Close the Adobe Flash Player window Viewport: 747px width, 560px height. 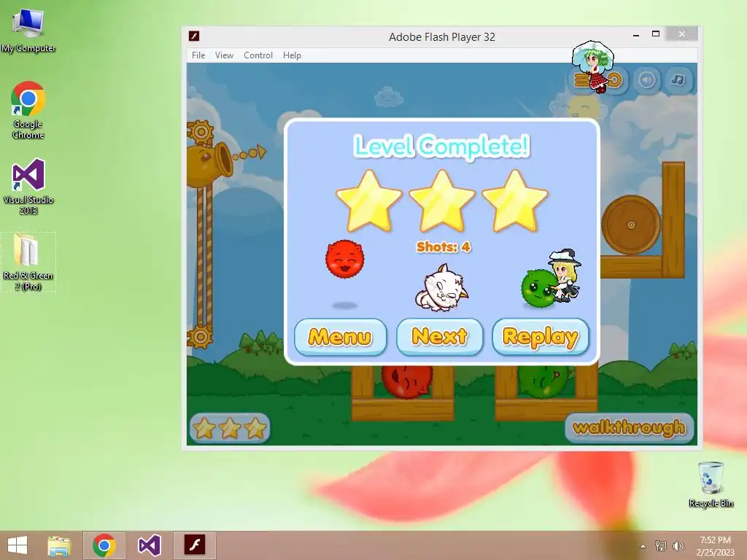[x=682, y=34]
